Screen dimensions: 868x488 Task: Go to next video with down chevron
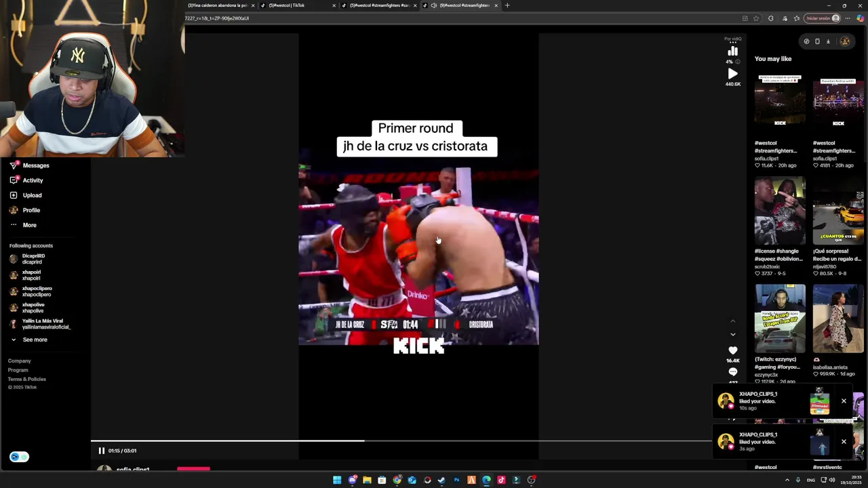tap(732, 334)
